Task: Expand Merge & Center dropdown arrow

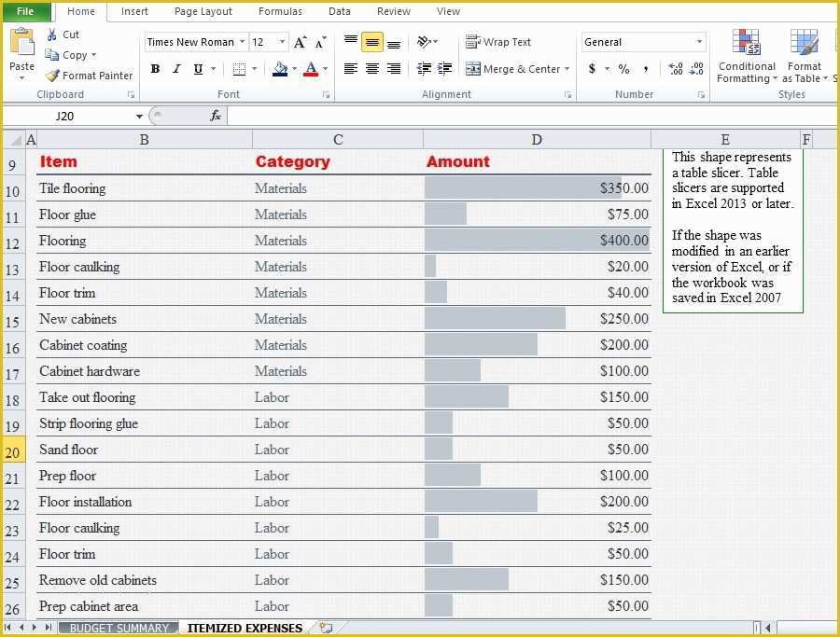Action: pos(567,69)
